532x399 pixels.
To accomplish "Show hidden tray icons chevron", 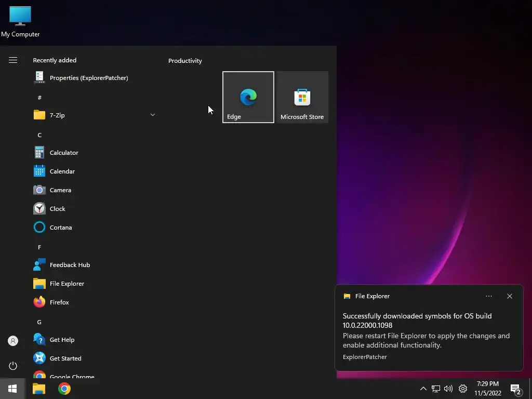I will pos(423,389).
